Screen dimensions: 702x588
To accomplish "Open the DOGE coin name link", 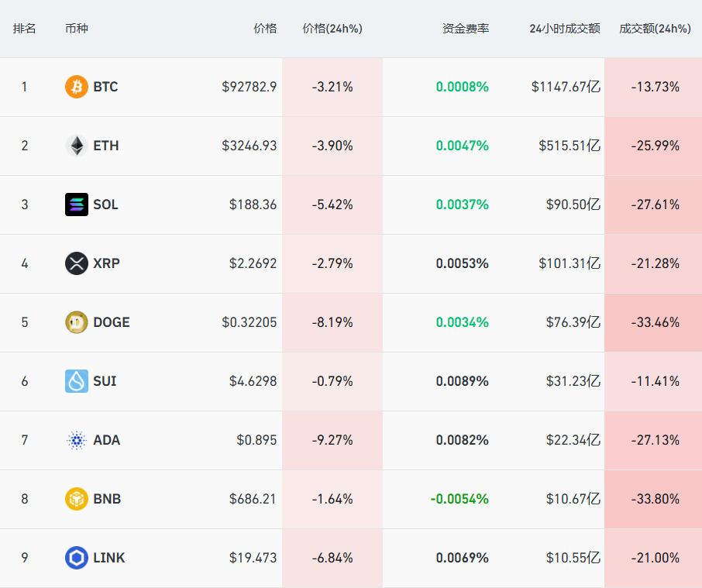I will [x=111, y=322].
